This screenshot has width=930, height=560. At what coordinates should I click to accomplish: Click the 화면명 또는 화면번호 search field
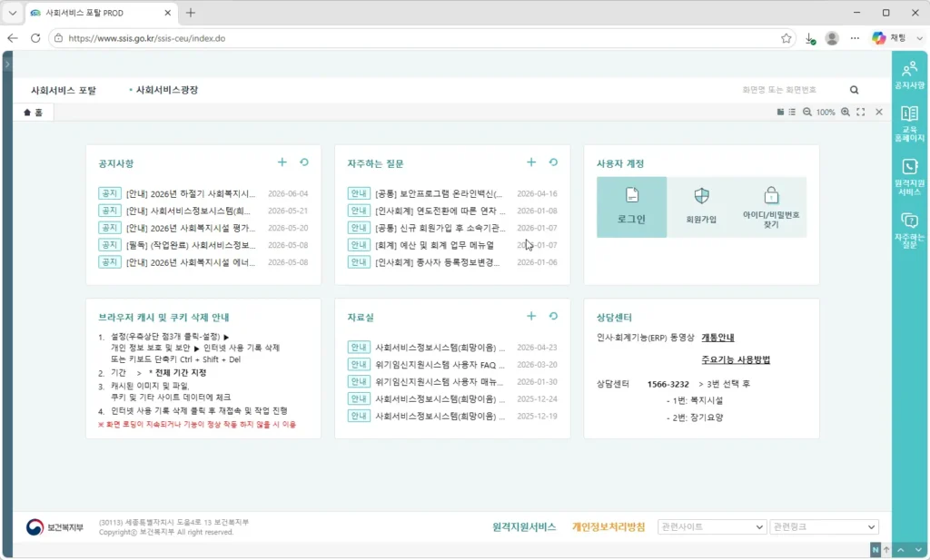(789, 90)
